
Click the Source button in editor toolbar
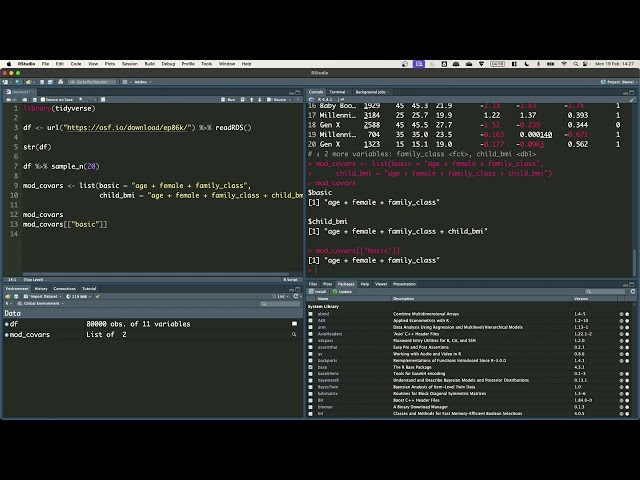pos(277,100)
